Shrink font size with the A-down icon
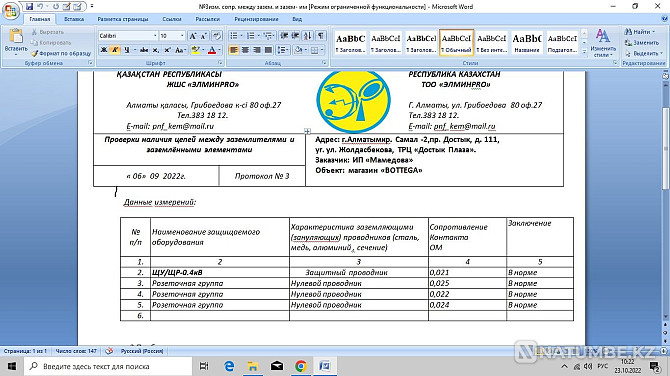 click(x=204, y=36)
